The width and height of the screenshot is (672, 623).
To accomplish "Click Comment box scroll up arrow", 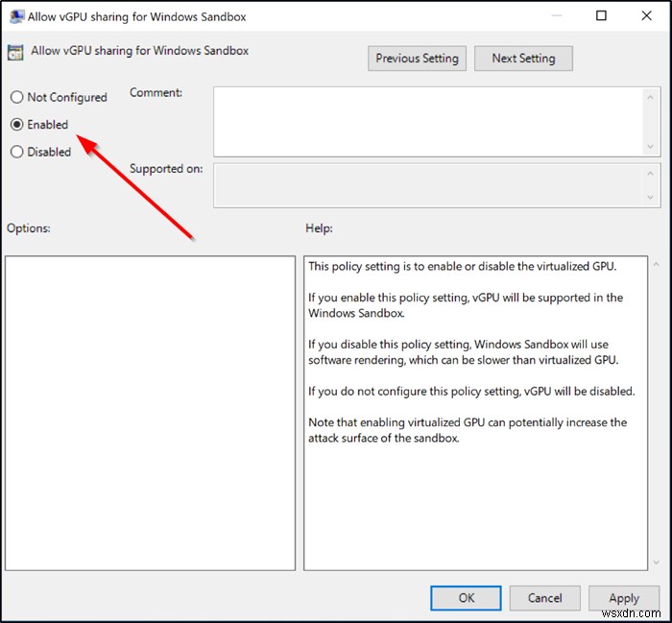I will point(650,98).
